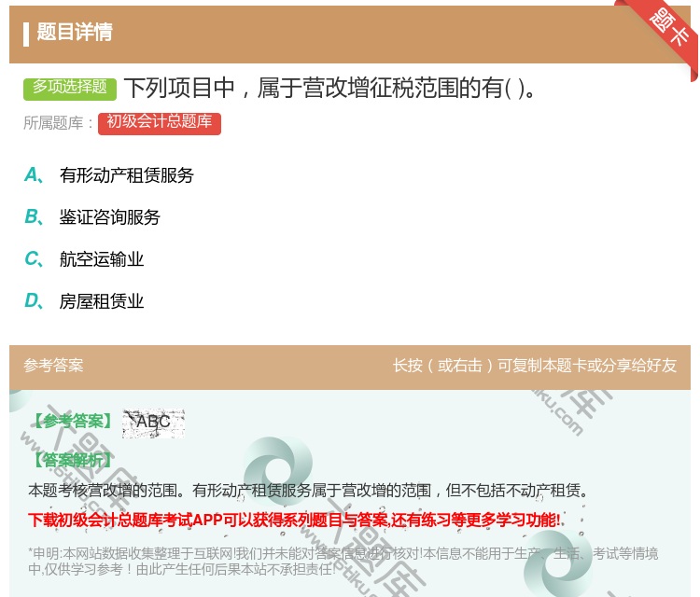Click the letter B option marker
Image resolution: width=700 pixels, height=597 pixels.
click(x=34, y=216)
